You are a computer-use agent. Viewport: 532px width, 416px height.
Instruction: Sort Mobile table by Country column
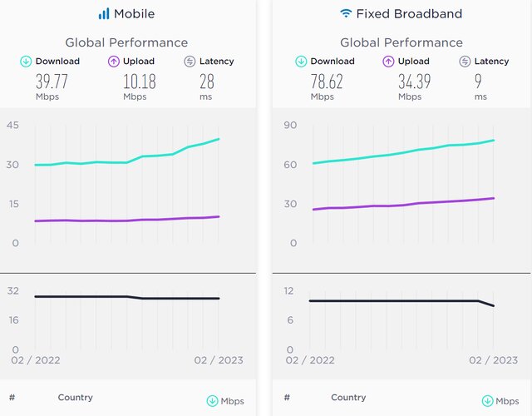[75, 398]
